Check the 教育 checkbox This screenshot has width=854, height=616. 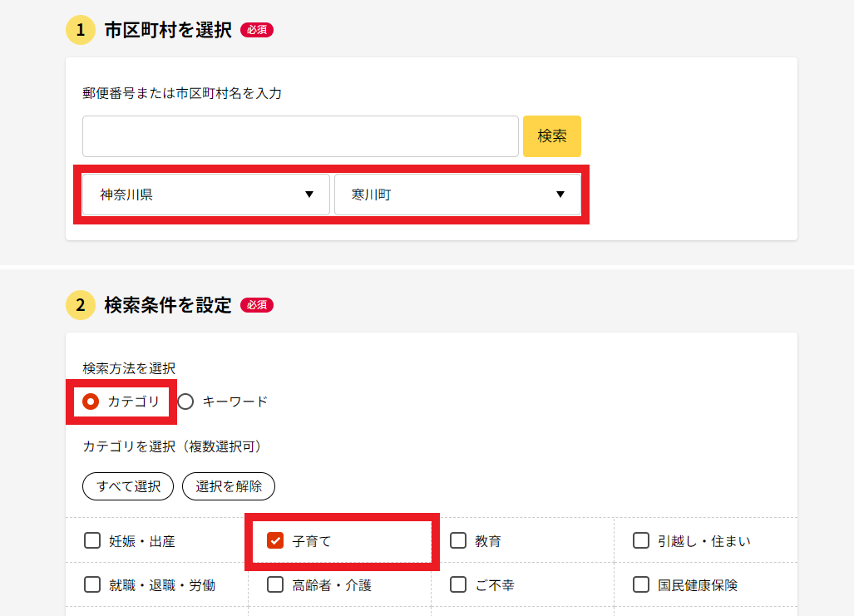coord(458,541)
